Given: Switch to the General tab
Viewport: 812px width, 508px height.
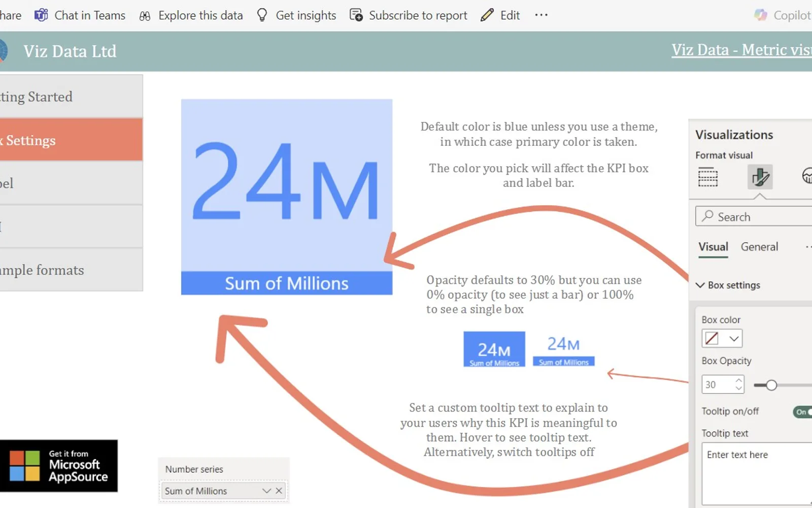Looking at the screenshot, I should coord(759,247).
